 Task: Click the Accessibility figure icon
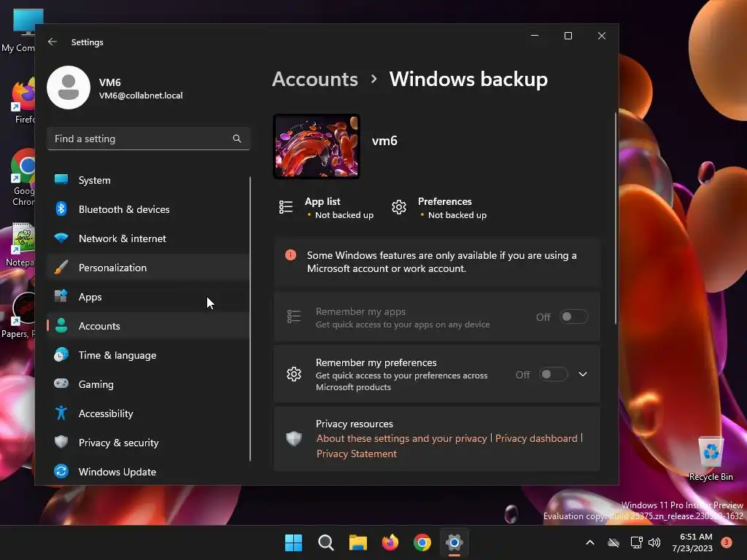[x=61, y=413]
